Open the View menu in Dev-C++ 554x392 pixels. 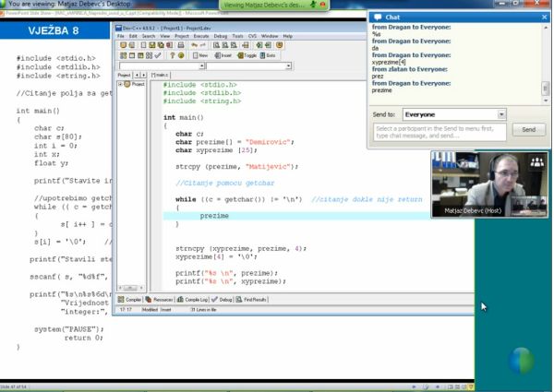click(165, 36)
